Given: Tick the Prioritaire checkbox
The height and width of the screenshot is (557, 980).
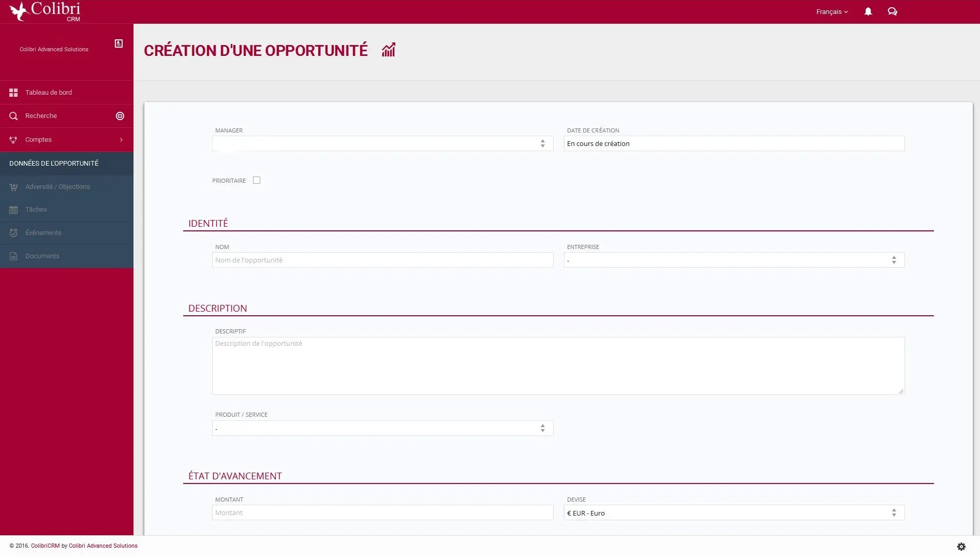Looking at the screenshot, I should pos(257,180).
